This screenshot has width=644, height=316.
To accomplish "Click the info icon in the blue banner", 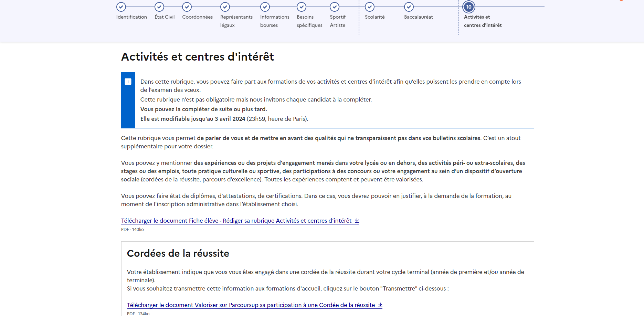I will click(x=128, y=82).
